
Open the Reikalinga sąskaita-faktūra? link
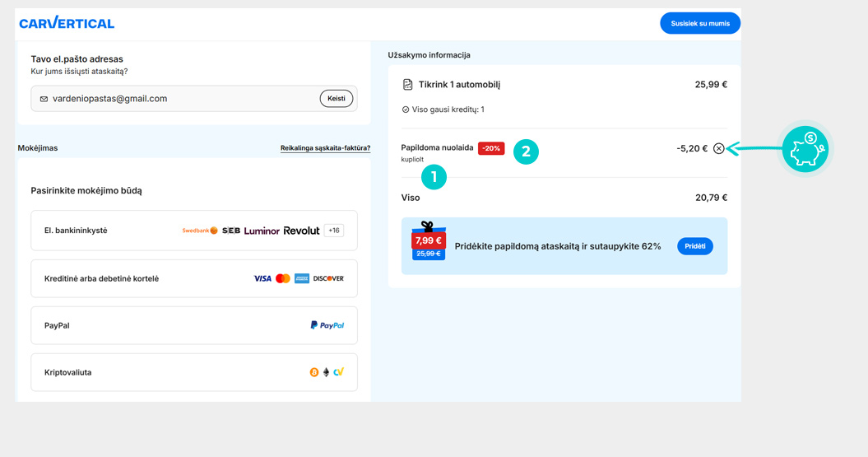click(325, 148)
